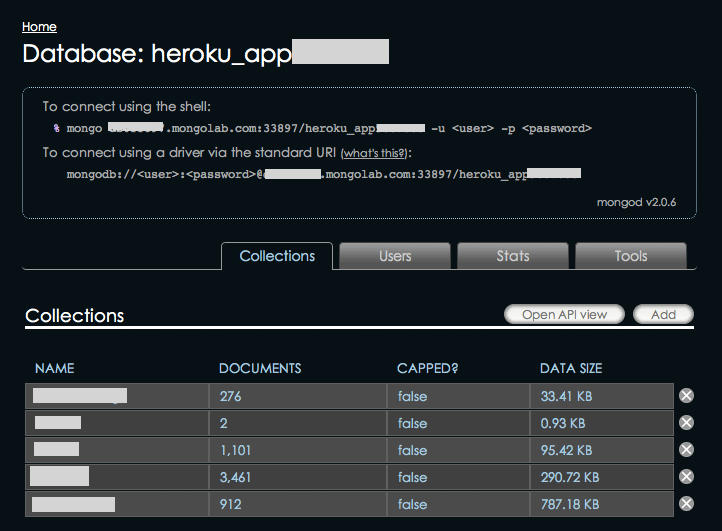Sort by the NAME column header
Image resolution: width=722 pixels, height=531 pixels.
[x=54, y=369]
